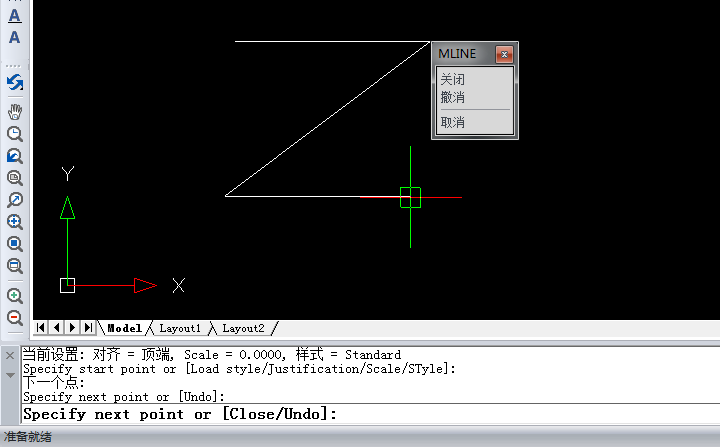The image size is (720, 447).
Task: Click the '下一个点:' history line
Action: [x=54, y=383]
